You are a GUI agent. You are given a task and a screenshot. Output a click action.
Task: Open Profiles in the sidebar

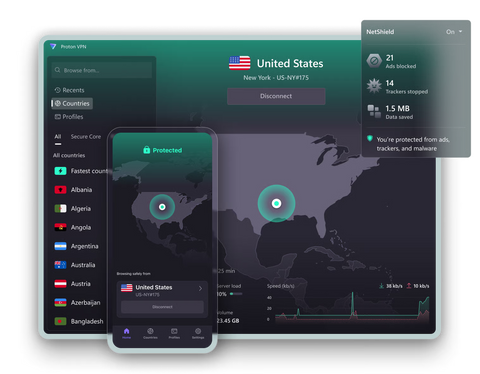coord(69,117)
